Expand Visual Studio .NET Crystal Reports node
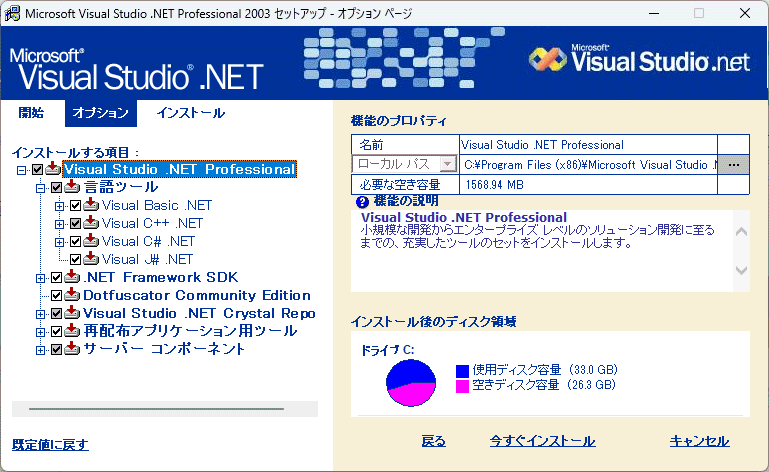The width and height of the screenshot is (769, 472). (40, 315)
